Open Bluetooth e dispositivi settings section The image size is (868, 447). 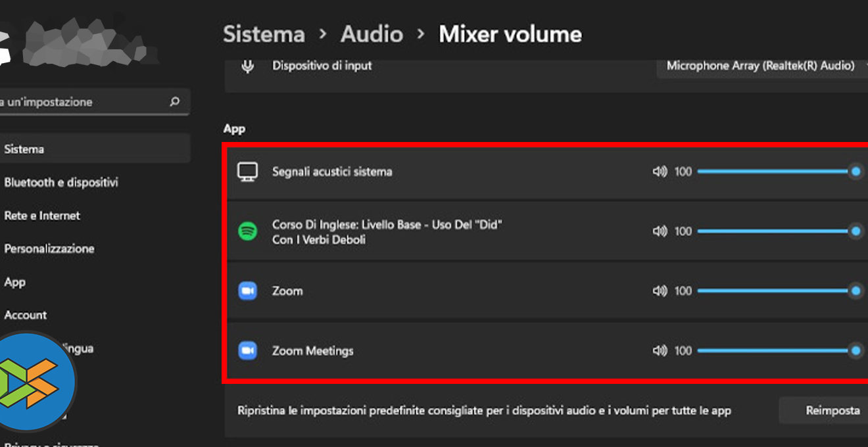tap(61, 182)
